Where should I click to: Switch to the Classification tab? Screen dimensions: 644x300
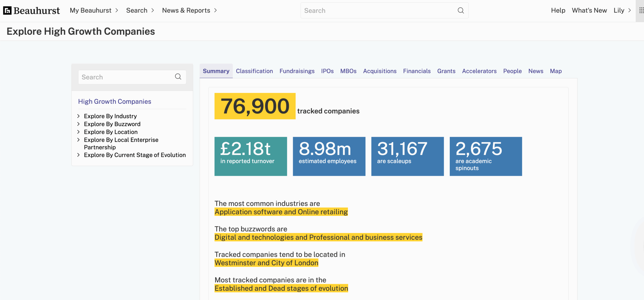tap(254, 71)
